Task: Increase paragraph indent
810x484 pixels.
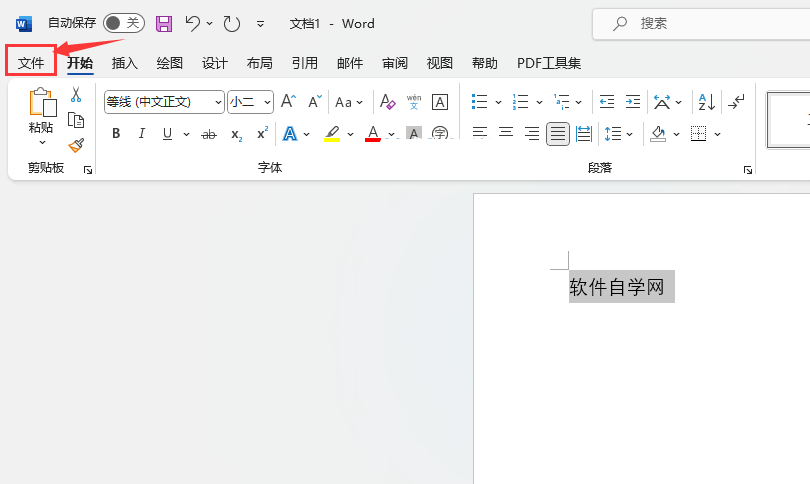Action: [x=632, y=102]
